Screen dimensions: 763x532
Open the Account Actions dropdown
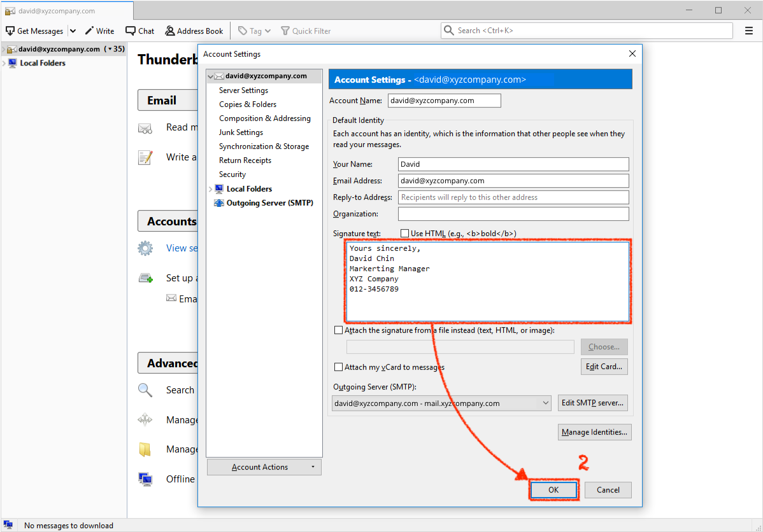coord(264,467)
